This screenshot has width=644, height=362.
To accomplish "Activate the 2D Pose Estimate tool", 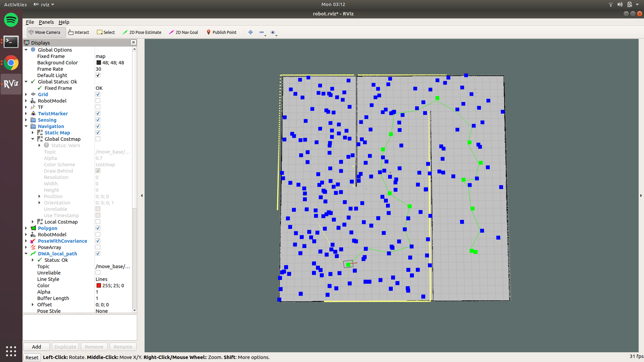I will click(x=142, y=32).
